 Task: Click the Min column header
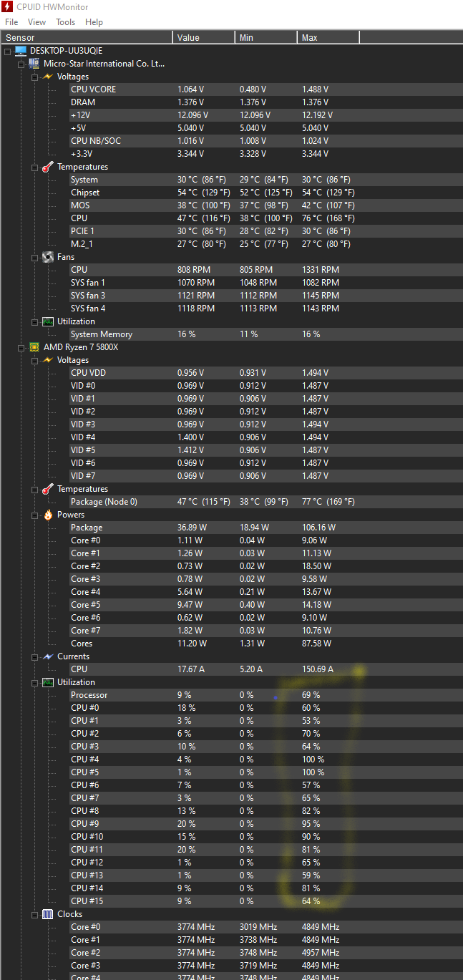[x=265, y=37]
